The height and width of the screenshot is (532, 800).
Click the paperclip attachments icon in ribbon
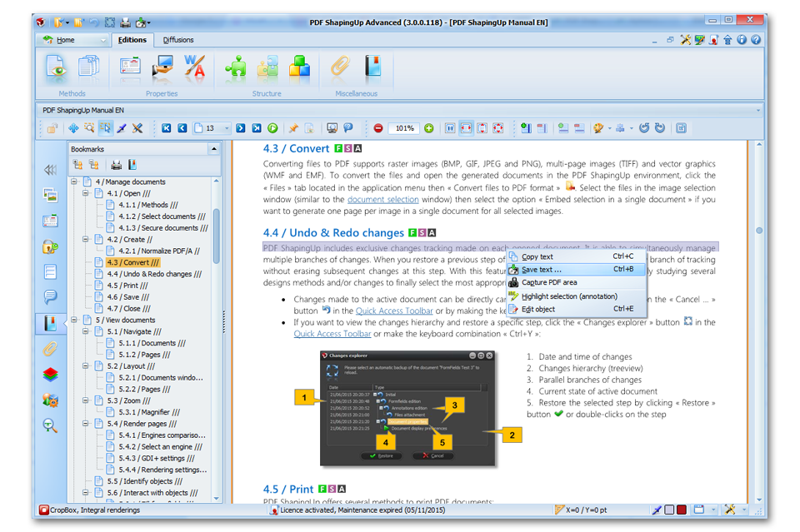(x=340, y=67)
